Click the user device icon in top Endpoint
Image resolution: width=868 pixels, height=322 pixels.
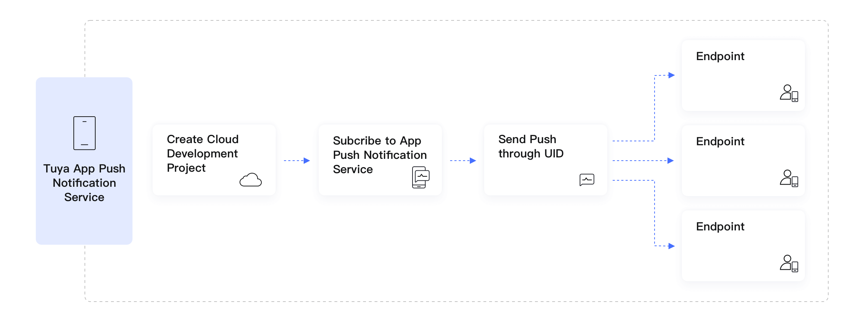pos(789,93)
